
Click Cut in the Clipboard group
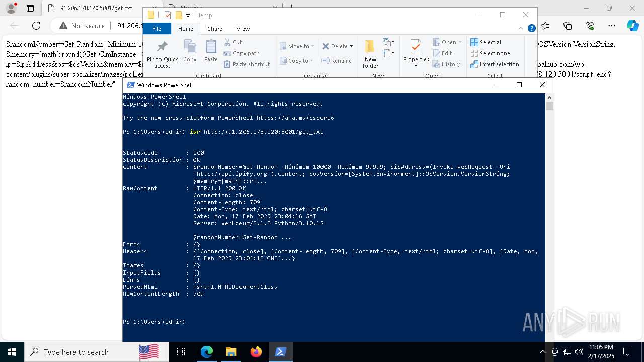pos(233,42)
